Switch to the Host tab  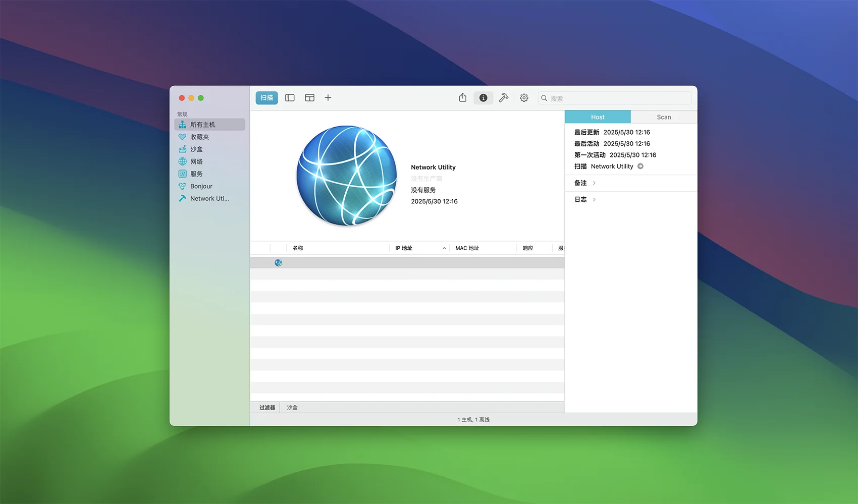pyautogui.click(x=598, y=117)
